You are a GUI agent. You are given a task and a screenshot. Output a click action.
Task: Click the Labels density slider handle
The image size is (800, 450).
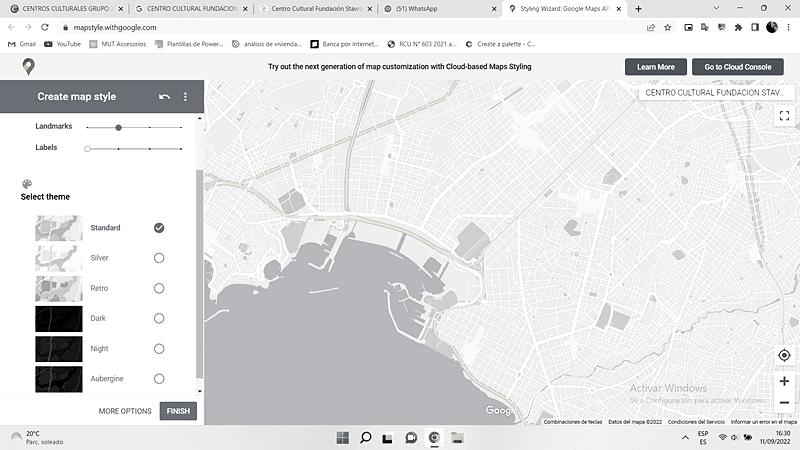pos(87,149)
